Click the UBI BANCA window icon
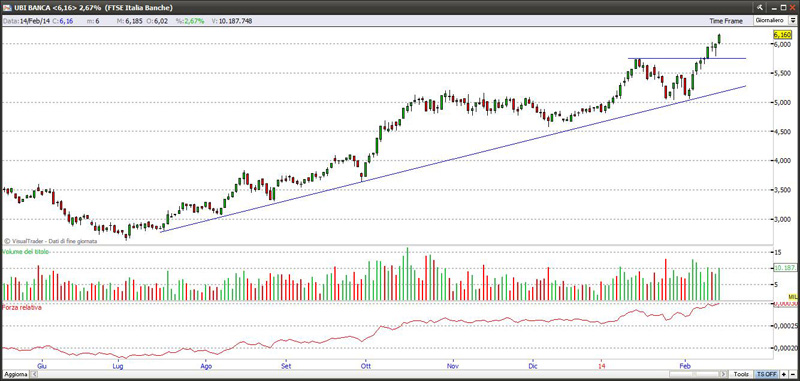This screenshot has height=381, width=800. point(6,8)
